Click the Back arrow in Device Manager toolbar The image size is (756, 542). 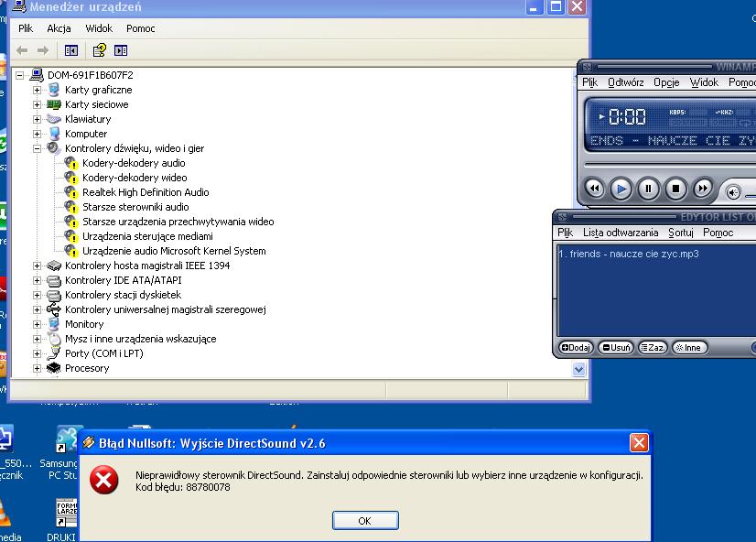coord(22,50)
